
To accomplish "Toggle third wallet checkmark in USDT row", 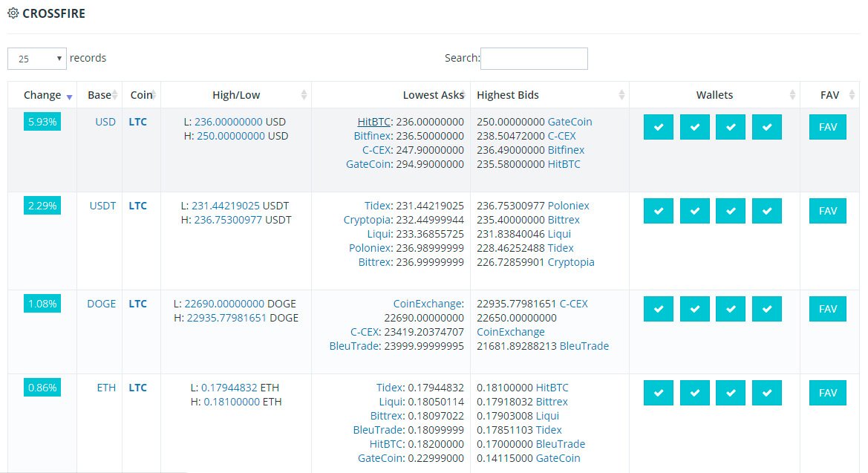I will pyautogui.click(x=731, y=211).
